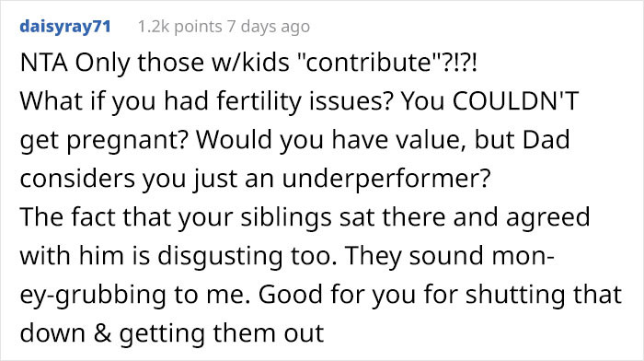This screenshot has width=644, height=361.
Task: Click the ampersand in the last line
Action: pyautogui.click(x=102, y=333)
